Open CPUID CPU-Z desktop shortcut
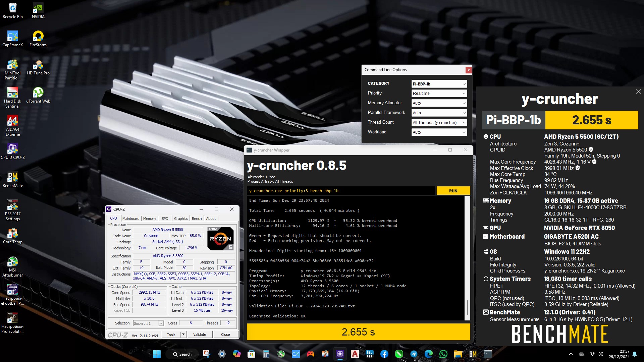644x362 pixels. 13,152
